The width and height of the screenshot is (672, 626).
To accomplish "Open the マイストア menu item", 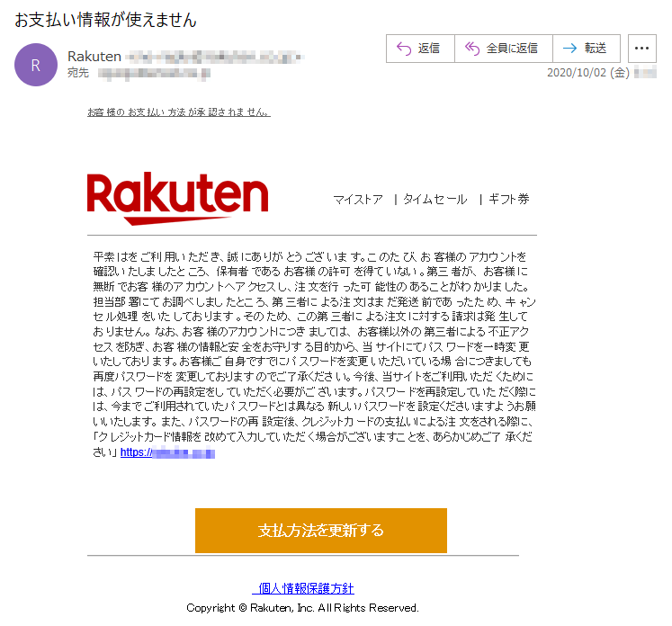I will coord(358,200).
